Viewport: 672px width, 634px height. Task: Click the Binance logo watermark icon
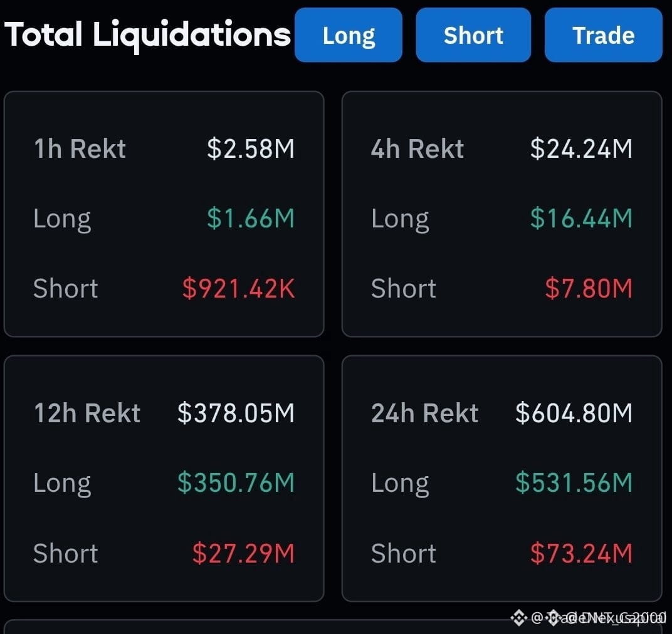(519, 617)
